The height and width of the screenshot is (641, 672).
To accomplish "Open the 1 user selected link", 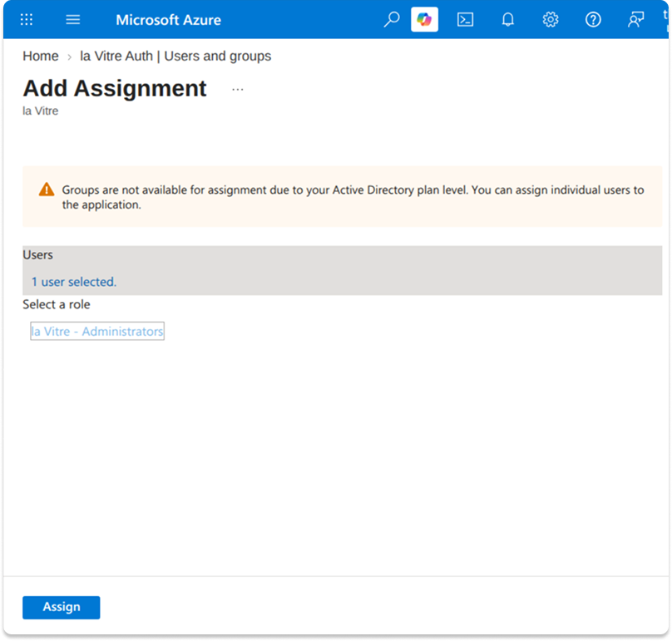I will tap(74, 282).
